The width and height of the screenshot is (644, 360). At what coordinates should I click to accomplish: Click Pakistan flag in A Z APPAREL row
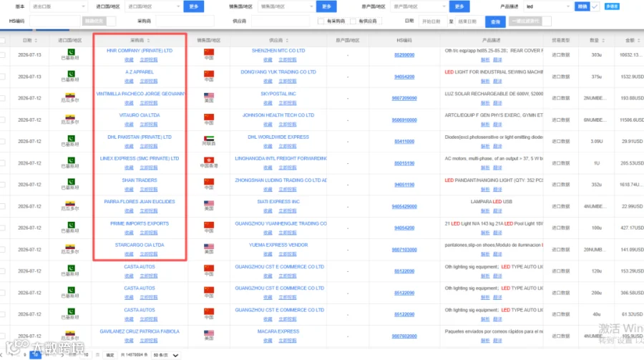(x=71, y=74)
